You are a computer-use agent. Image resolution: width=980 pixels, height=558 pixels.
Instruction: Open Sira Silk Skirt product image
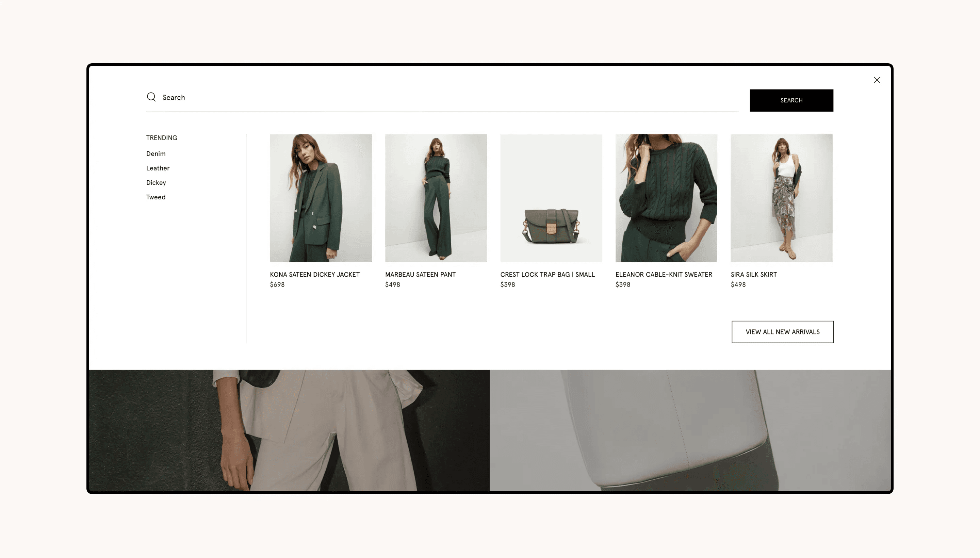[x=781, y=198]
